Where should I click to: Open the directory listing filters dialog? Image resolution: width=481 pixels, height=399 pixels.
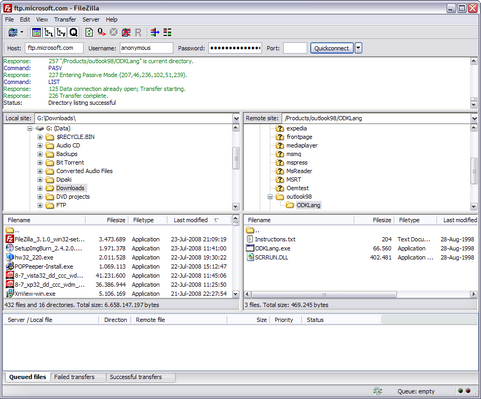coord(155,32)
